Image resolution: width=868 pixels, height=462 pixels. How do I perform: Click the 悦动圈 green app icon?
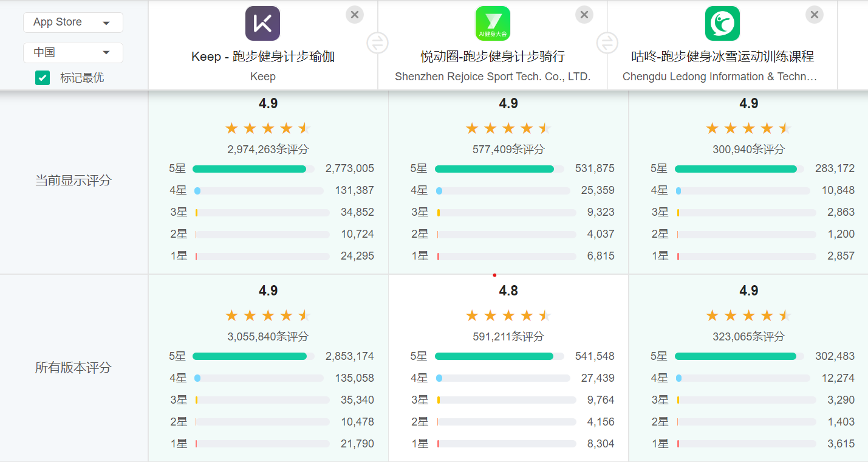pos(493,24)
